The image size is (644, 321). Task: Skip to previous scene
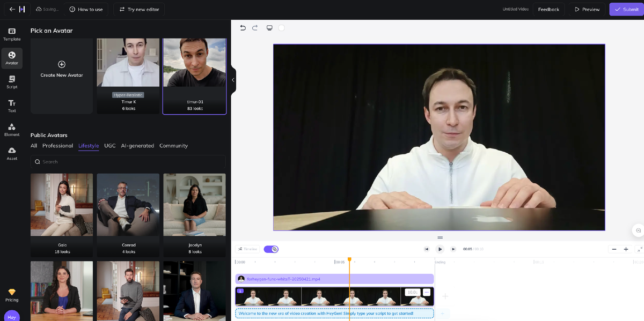tap(427, 249)
